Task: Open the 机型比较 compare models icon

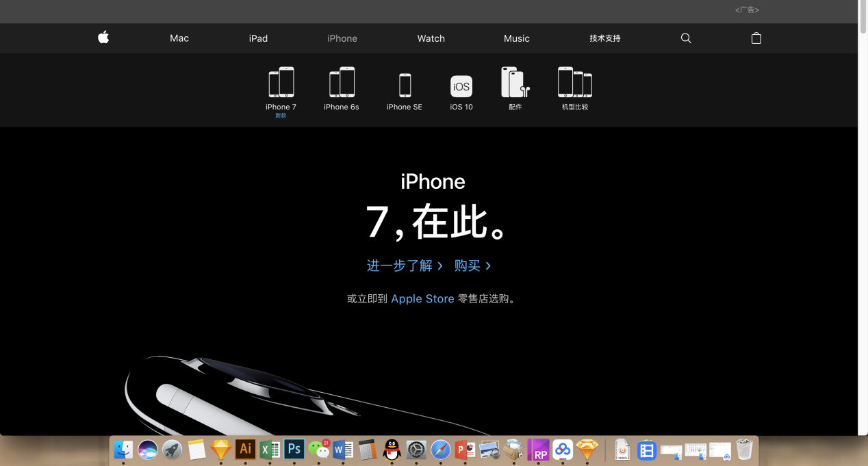Action: pyautogui.click(x=575, y=83)
